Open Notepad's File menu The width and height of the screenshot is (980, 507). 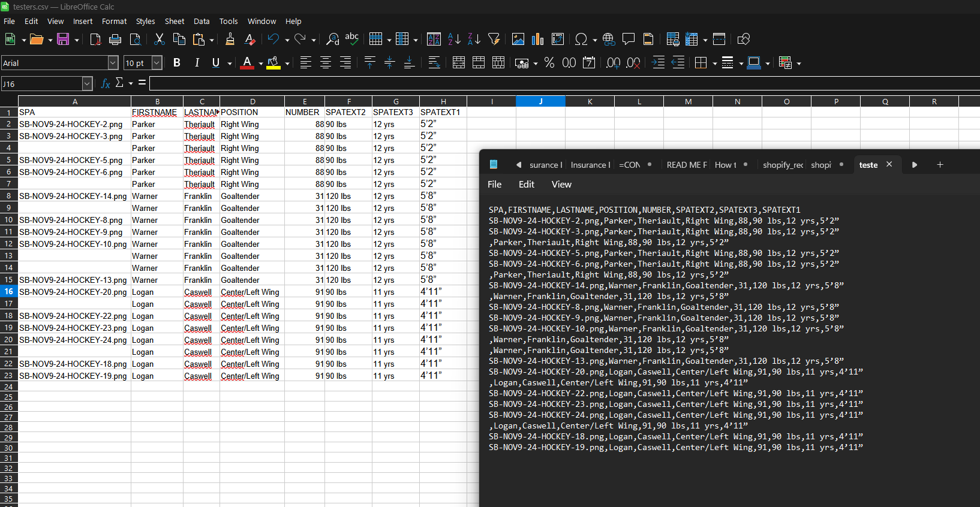coord(494,185)
